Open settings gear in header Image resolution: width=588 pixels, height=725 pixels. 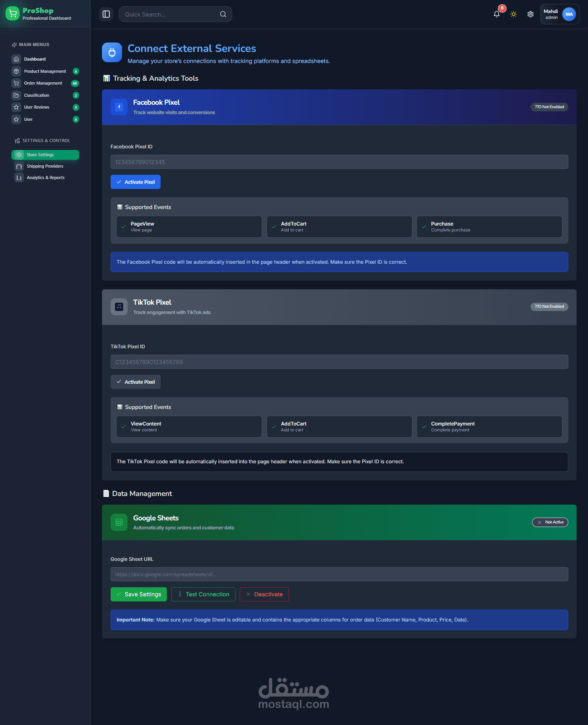pos(531,14)
